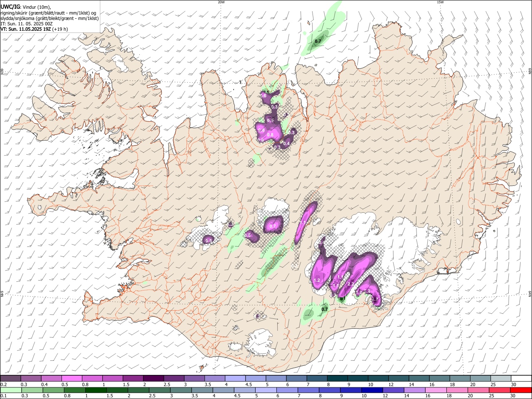Pick the 5 pale lavender swatch, lower legend
The width and height of the screenshot is (532, 399).
click(x=266, y=390)
